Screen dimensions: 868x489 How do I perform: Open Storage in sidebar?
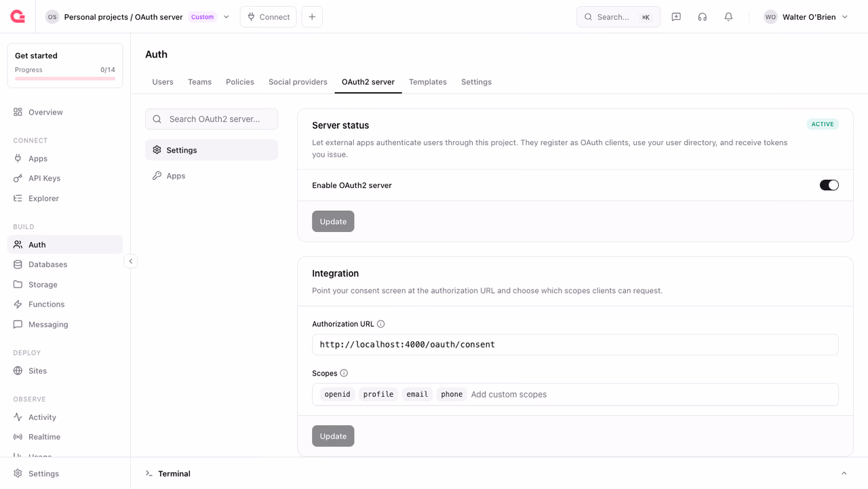[65, 284]
